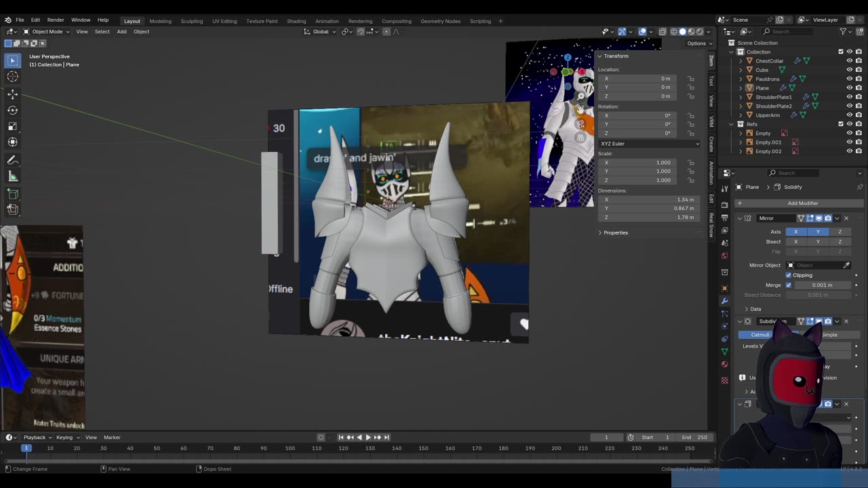Open the Global transform orientation dropdown
868x488 pixels.
[319, 31]
